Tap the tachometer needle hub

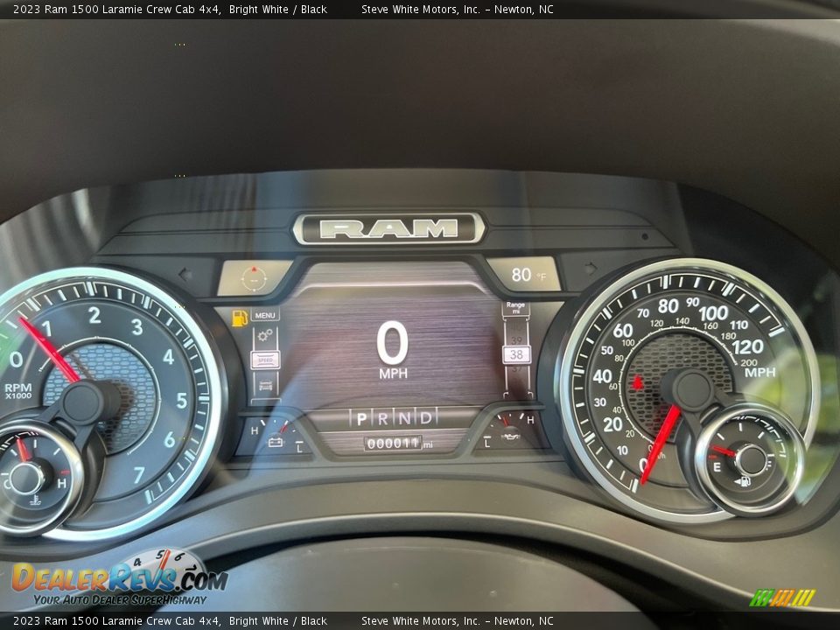coord(82,402)
